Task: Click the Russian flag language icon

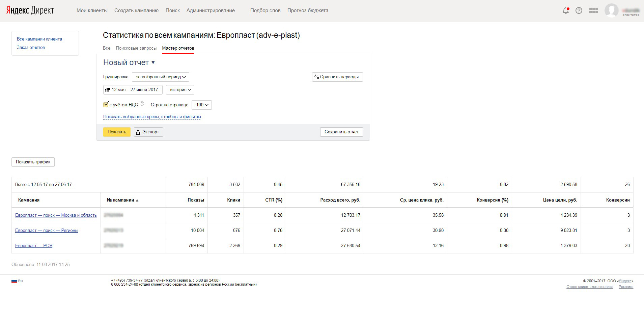Action: click(14, 281)
